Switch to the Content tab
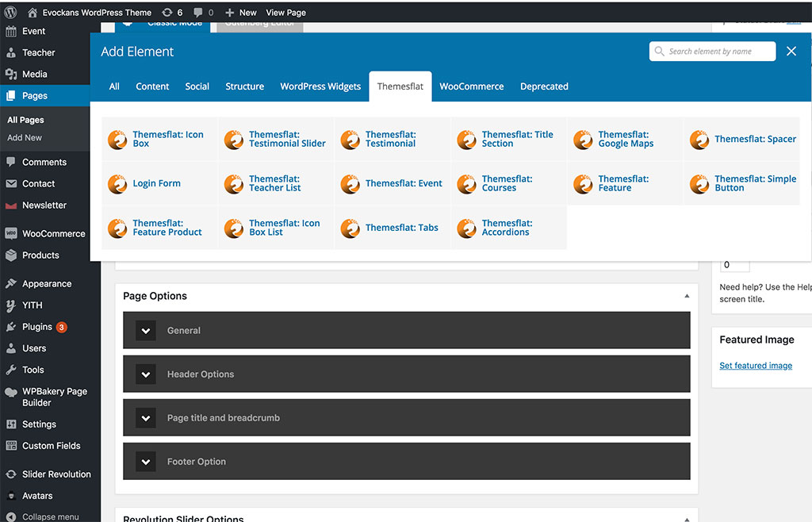Screen dimensions: 812x522 pyautogui.click(x=152, y=86)
